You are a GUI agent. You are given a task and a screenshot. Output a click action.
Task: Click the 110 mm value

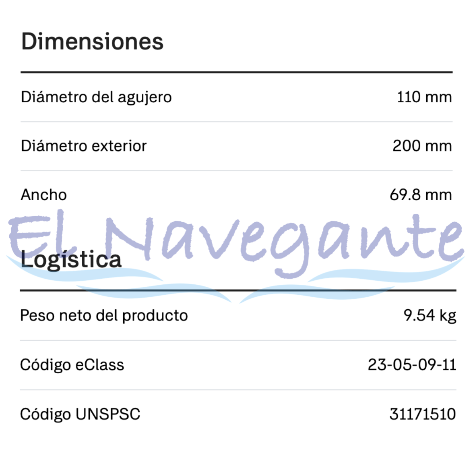coord(424,97)
